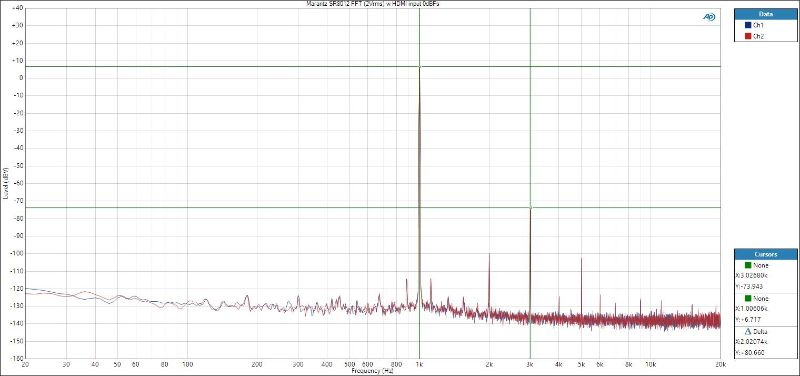Click the second cursor Y value +6.717
Screen dimensions: 800x376
(x=747, y=319)
